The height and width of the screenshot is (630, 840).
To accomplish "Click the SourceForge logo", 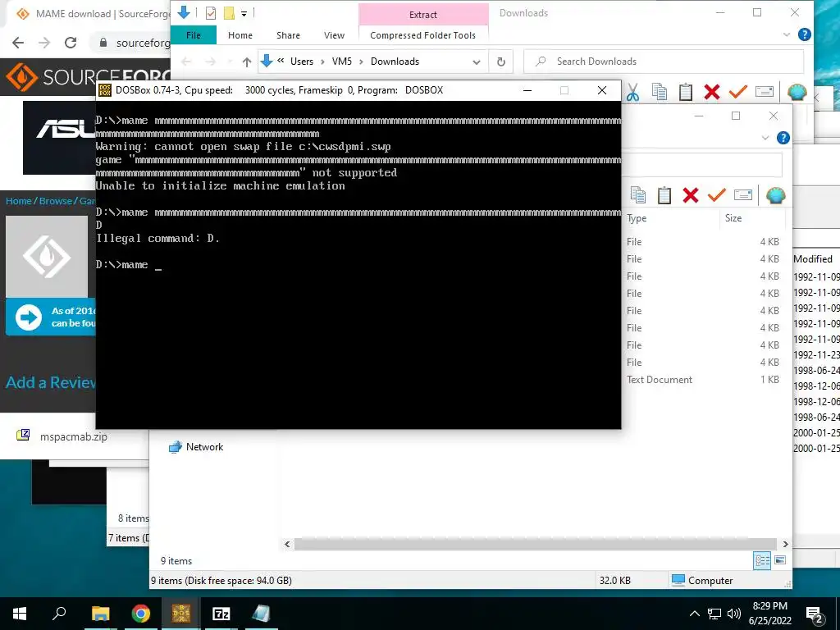I will click(x=87, y=77).
